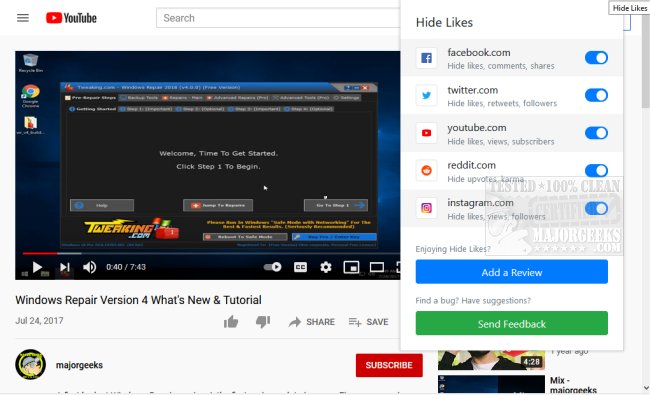
Task: Click the YouTube site icon in popup
Action: [426, 133]
